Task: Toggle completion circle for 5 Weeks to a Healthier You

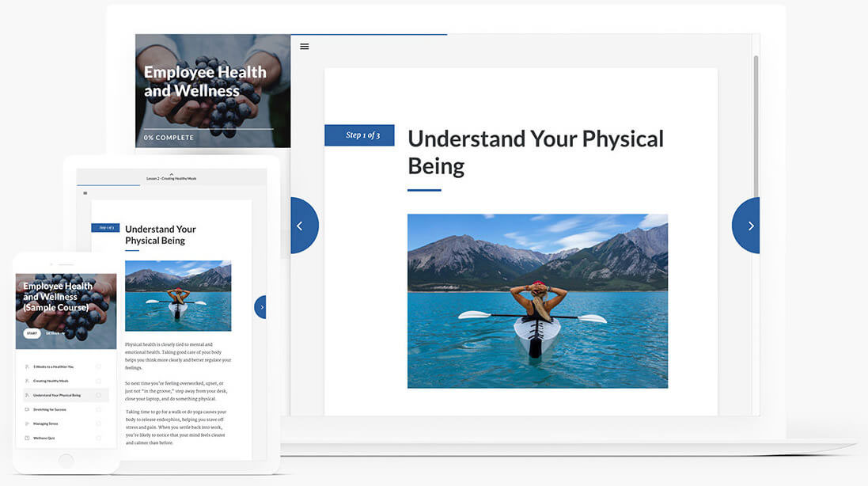Action: point(98,366)
